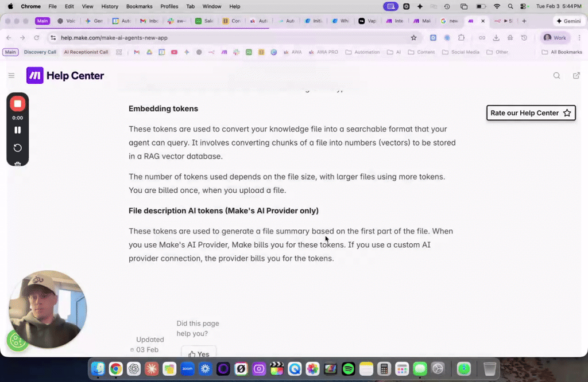This screenshot has width=588, height=382.
Task: Click the Rate our Help Center button
Action: [530, 112]
